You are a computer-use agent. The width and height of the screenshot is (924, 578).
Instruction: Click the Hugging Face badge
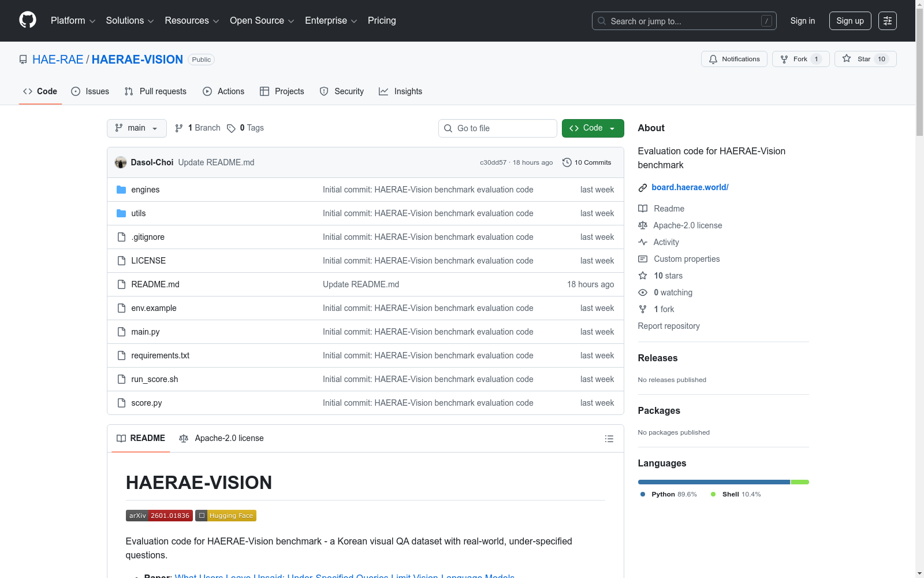click(226, 516)
